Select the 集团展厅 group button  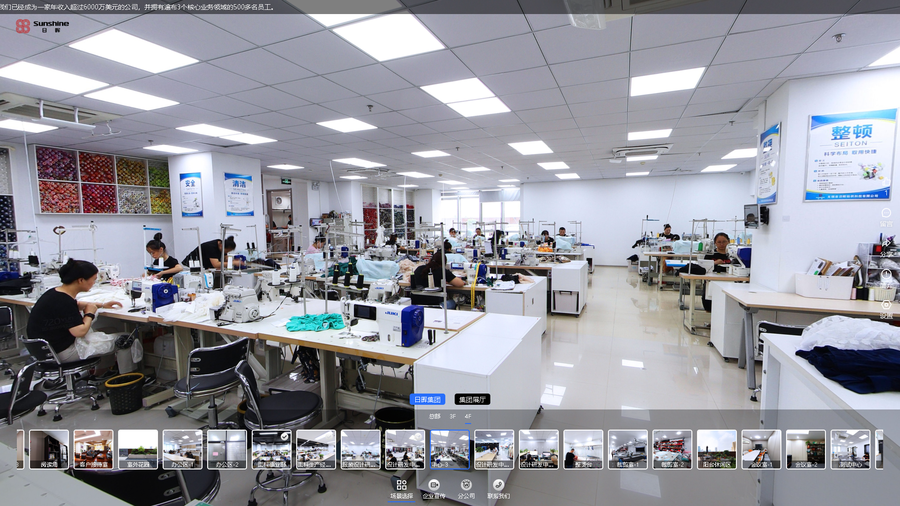pos(472,399)
